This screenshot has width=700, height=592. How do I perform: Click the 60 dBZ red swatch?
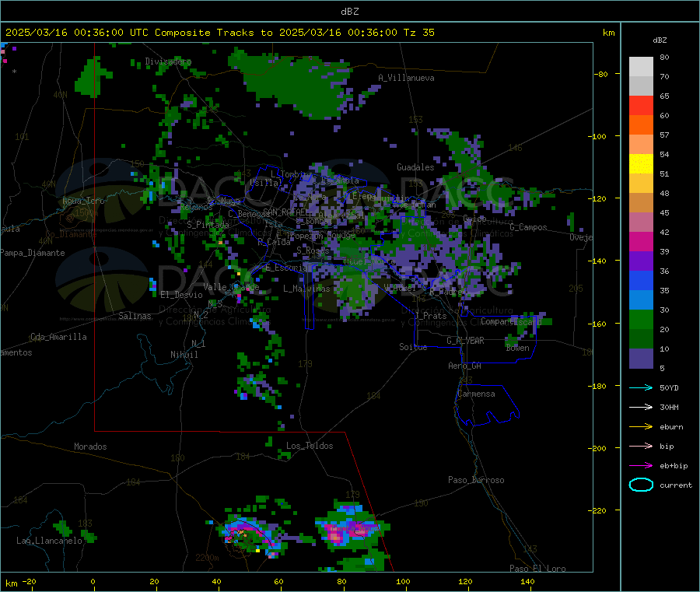tap(641, 105)
